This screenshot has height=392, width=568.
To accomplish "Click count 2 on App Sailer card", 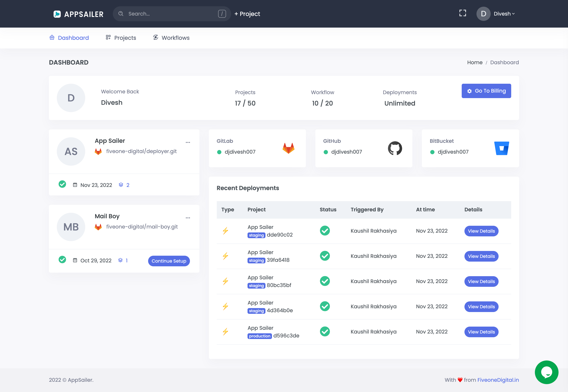I will [128, 185].
